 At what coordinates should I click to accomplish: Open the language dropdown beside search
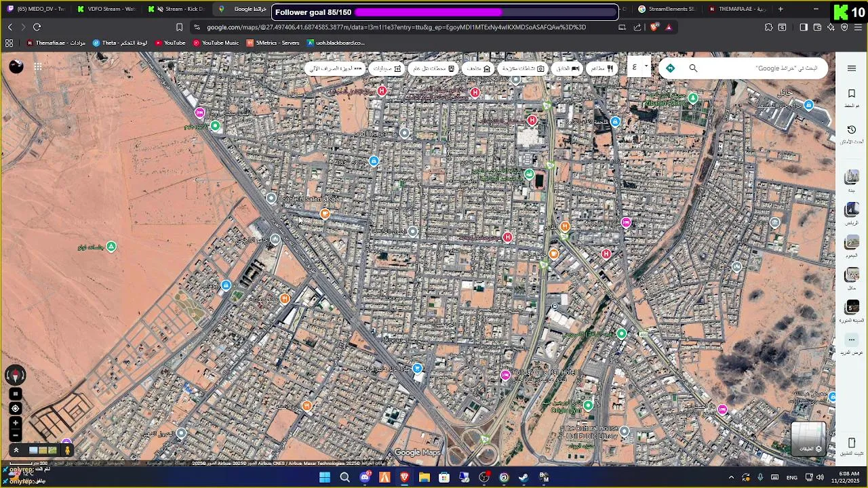click(x=639, y=67)
